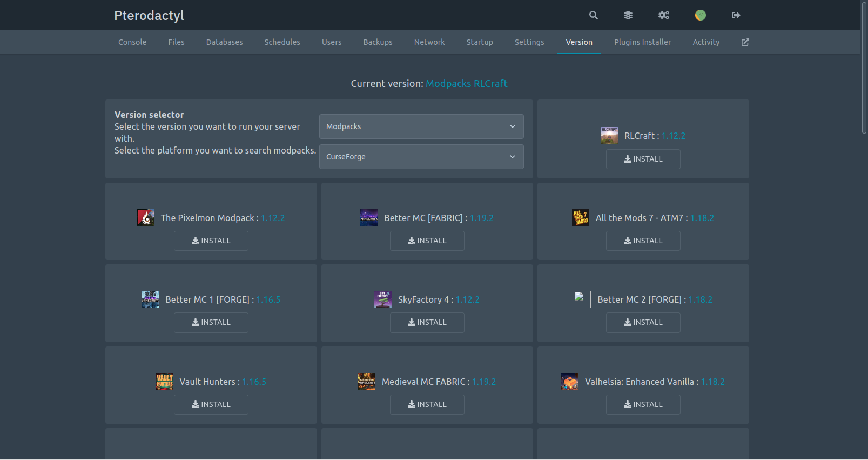Screen dimensions: 868x460
Task: Open the Databases tab
Action: (224, 42)
